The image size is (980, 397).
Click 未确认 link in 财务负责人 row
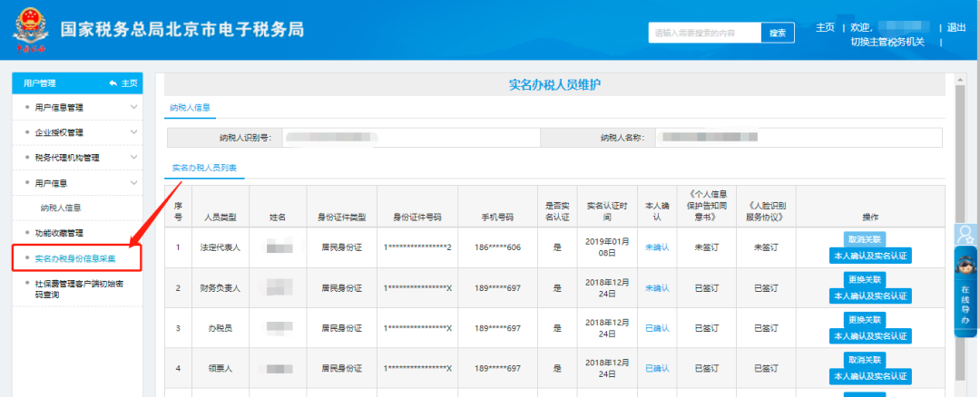coord(657,287)
